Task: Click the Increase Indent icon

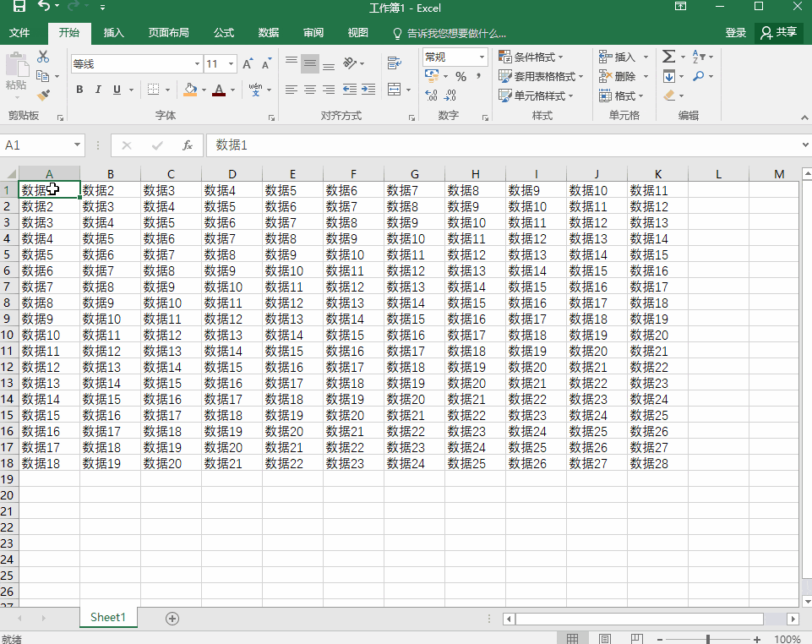Action: [368, 90]
